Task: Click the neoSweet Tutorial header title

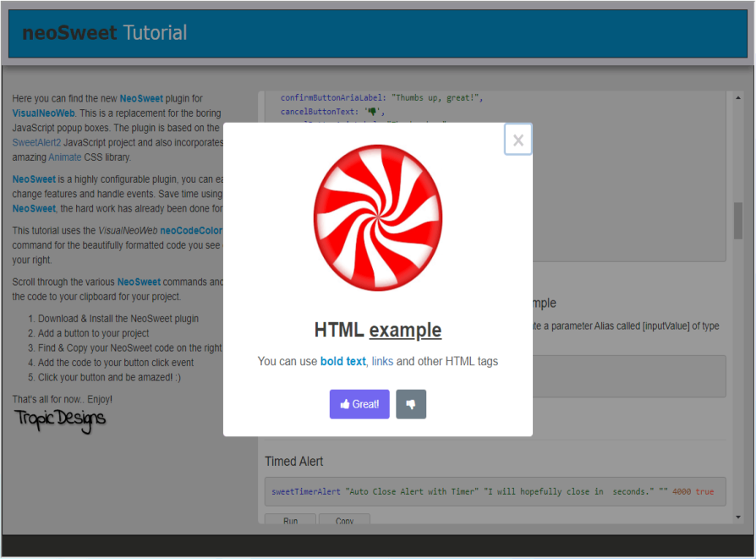Action: [x=105, y=33]
